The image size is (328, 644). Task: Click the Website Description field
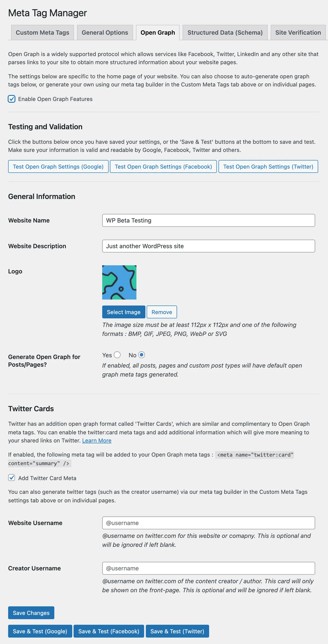pos(209,246)
